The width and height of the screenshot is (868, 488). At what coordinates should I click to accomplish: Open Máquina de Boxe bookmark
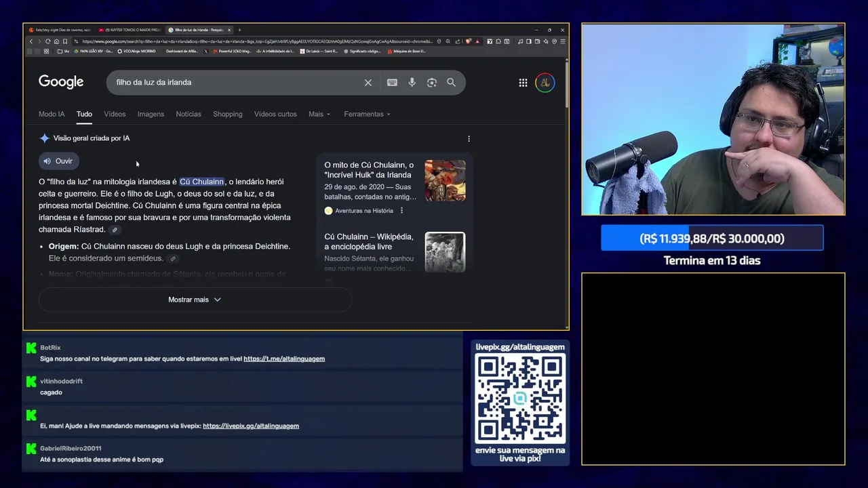[x=406, y=51]
